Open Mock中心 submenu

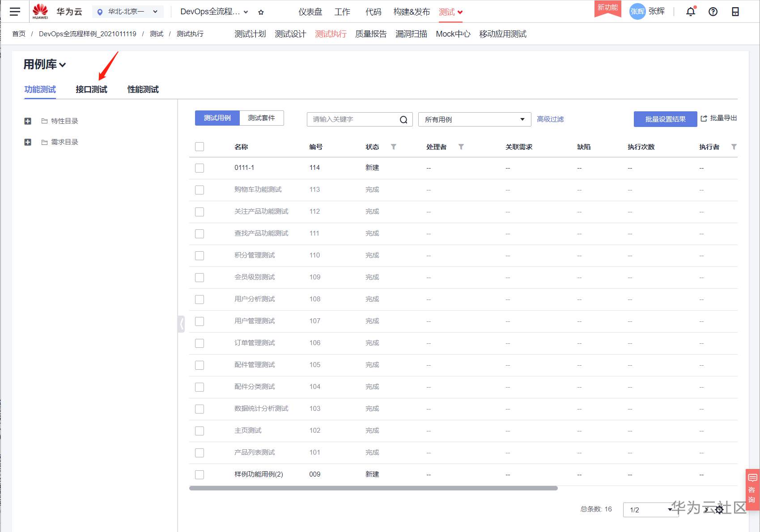click(x=453, y=34)
